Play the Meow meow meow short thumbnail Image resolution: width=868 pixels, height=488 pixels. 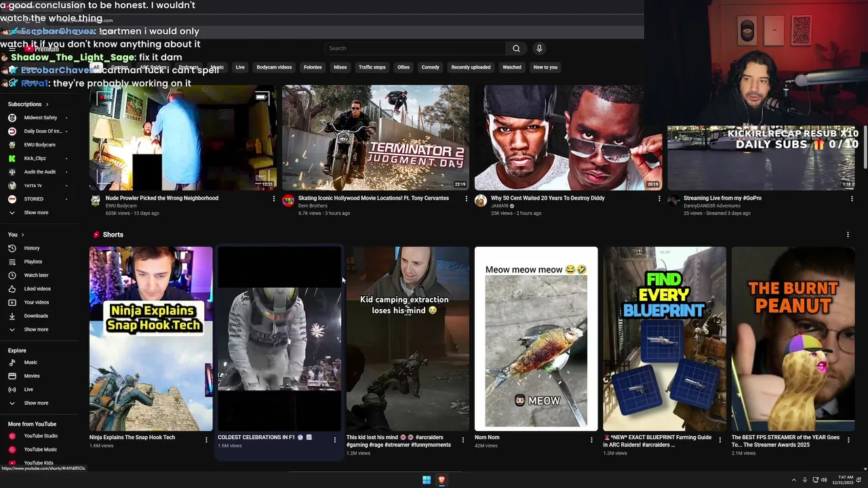(x=536, y=338)
